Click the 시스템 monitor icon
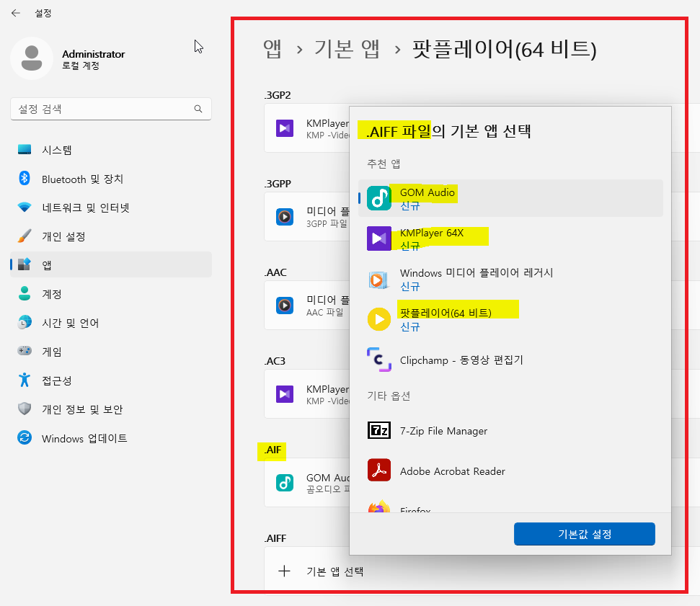 pos(25,149)
